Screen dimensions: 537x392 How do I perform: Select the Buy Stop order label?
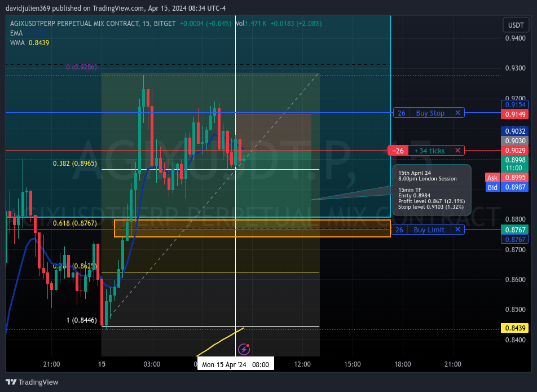[x=430, y=113]
